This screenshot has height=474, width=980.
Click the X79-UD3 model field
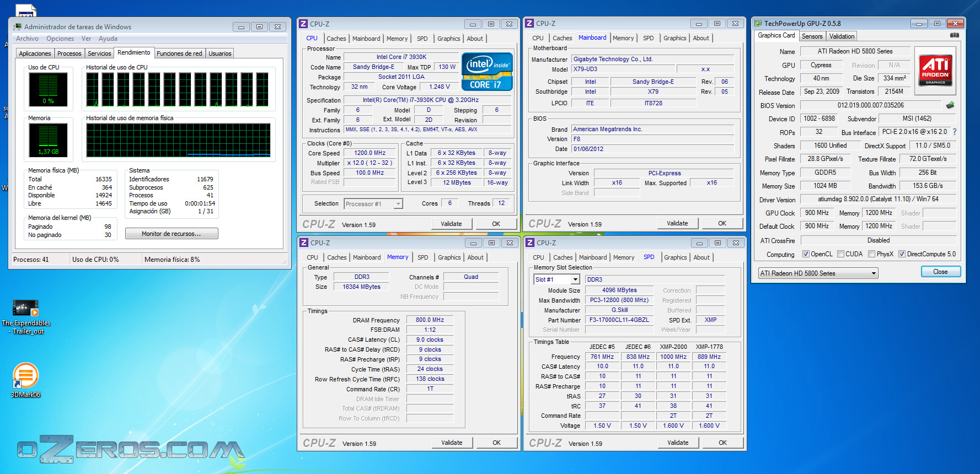click(x=623, y=69)
